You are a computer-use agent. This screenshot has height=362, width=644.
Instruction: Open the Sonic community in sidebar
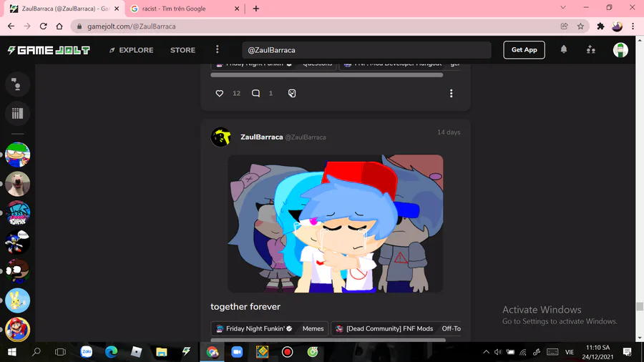click(17, 242)
